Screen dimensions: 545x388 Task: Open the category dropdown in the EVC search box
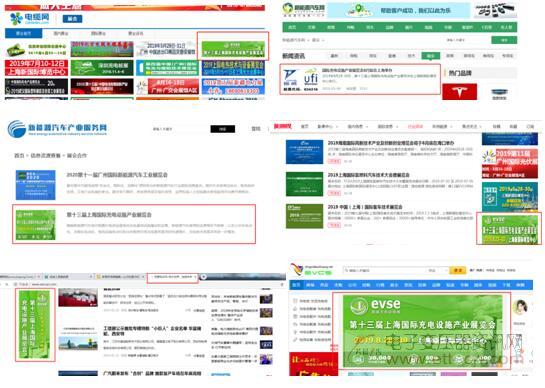(438, 270)
